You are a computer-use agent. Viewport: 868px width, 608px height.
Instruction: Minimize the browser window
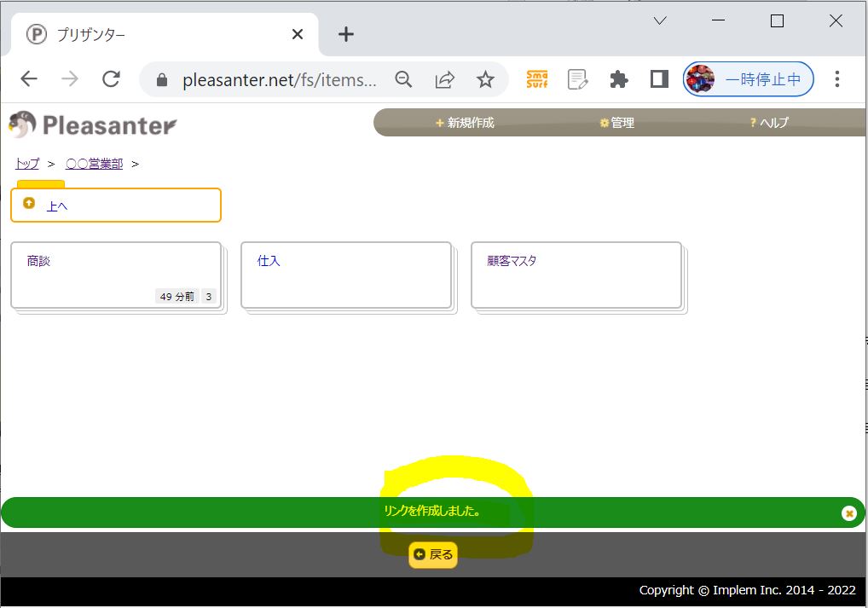(x=719, y=21)
